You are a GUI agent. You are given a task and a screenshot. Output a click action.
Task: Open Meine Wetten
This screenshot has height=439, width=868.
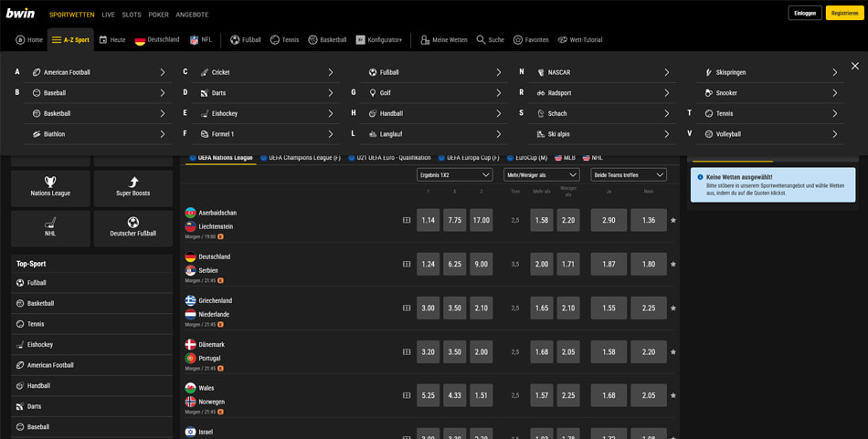(x=443, y=40)
